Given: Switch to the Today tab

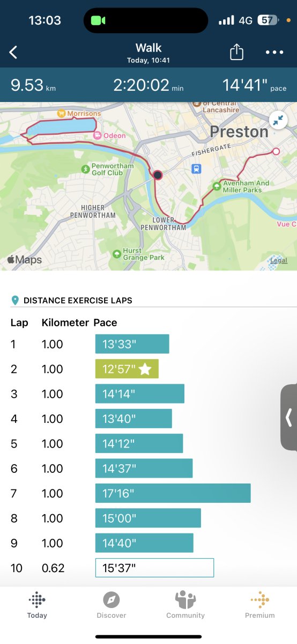Looking at the screenshot, I should tap(37, 605).
